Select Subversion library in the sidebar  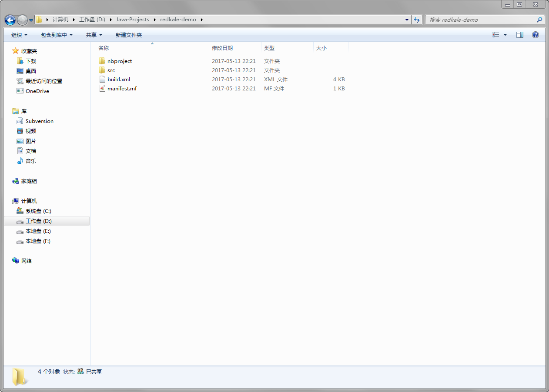(39, 121)
